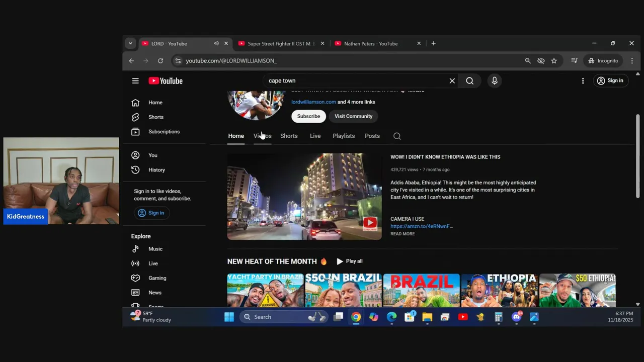Open '$50 in Brazil' video thumbnail
The height and width of the screenshot is (362, 644).
click(x=344, y=290)
